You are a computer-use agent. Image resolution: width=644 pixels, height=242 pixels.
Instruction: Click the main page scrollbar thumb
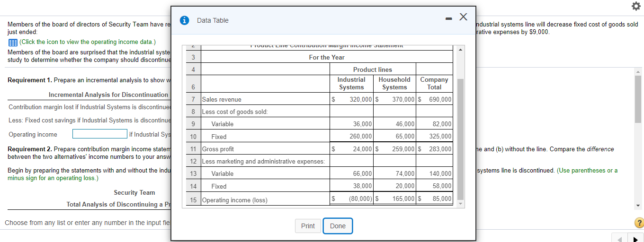point(638,98)
